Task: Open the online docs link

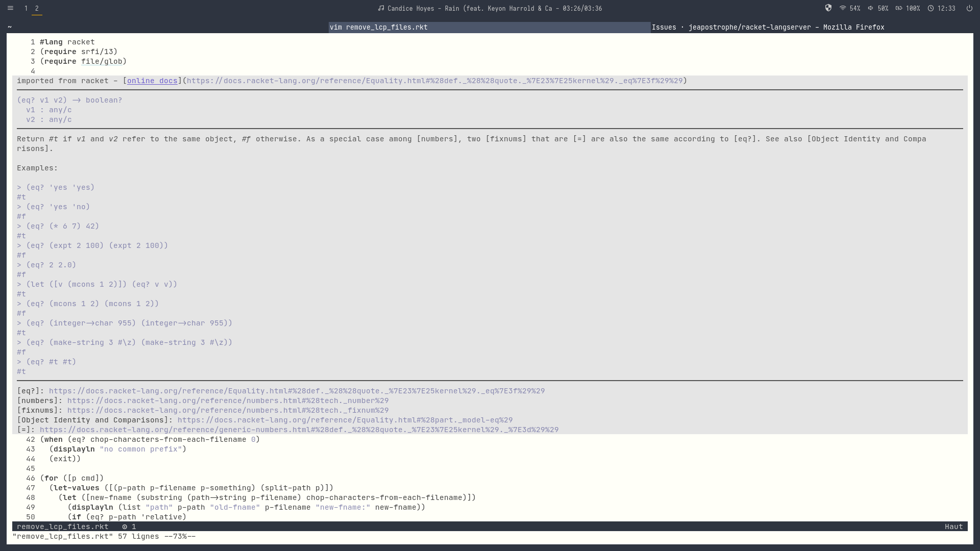Action: pos(152,81)
